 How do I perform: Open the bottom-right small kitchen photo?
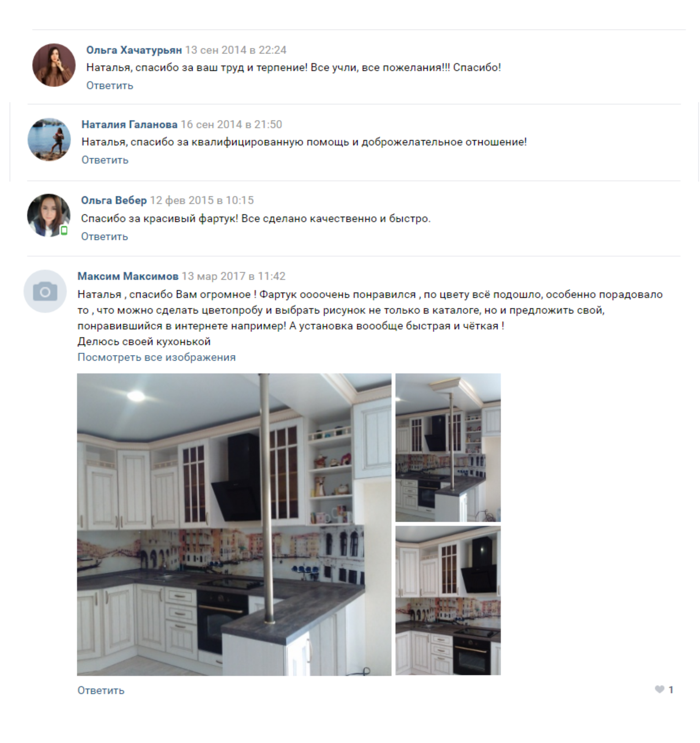tap(448, 601)
